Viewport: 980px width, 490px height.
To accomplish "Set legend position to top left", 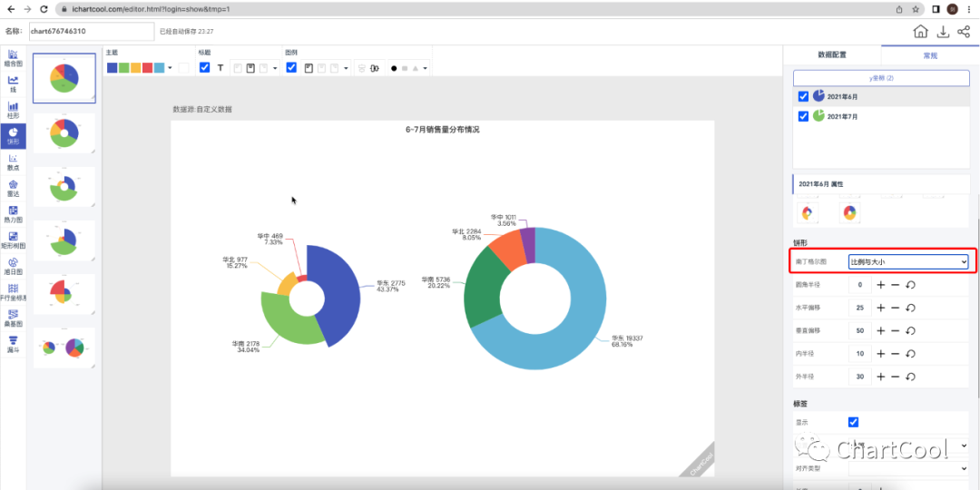I will 309,68.
